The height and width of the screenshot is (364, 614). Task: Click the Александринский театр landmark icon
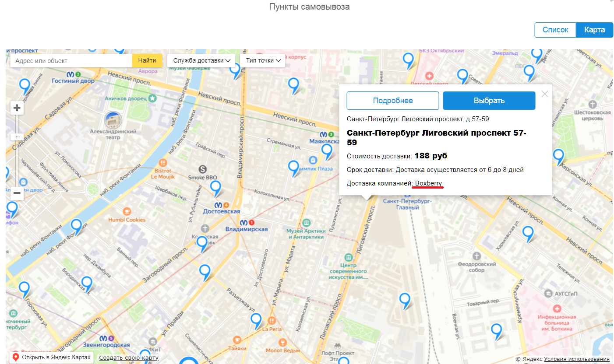click(113, 120)
